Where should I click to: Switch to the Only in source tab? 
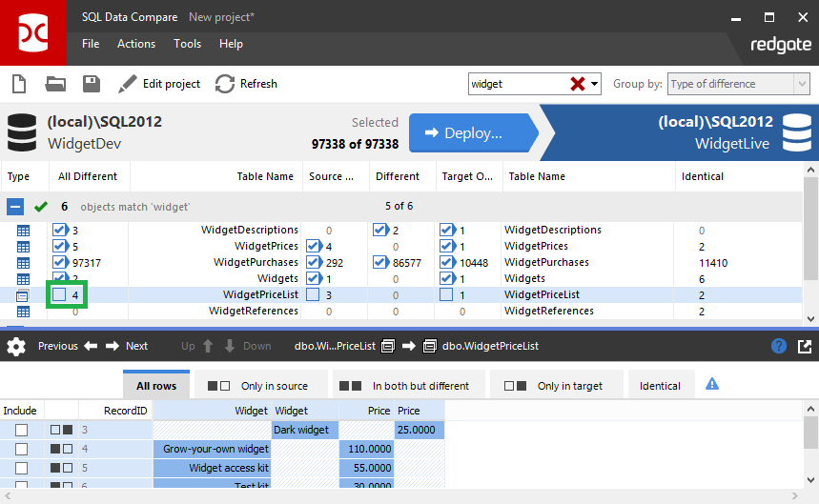pos(261,386)
